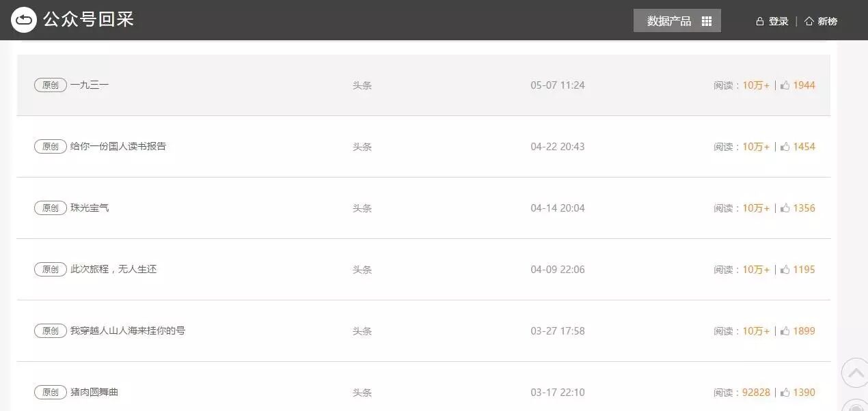Image resolution: width=868 pixels, height=411 pixels.
Task: Open the 数据产品 grid menu
Action: coord(677,20)
